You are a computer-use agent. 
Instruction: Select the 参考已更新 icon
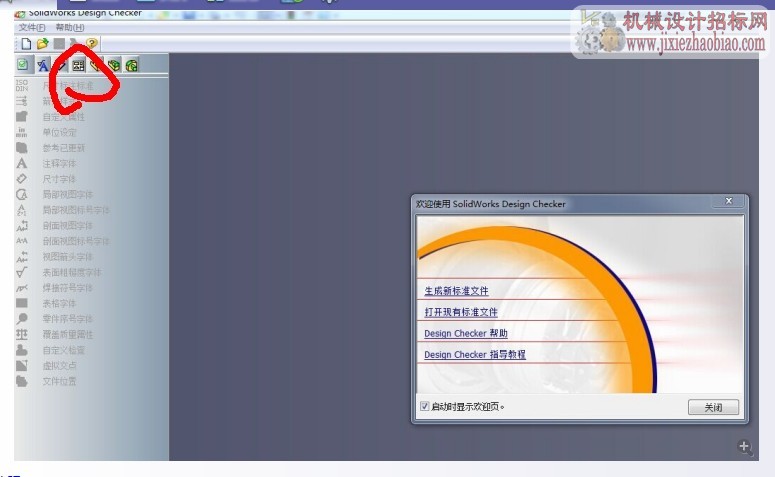pyautogui.click(x=22, y=147)
